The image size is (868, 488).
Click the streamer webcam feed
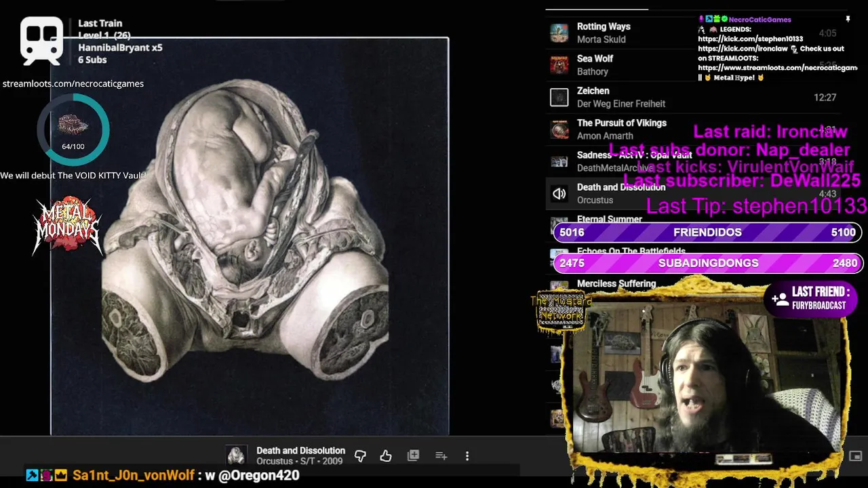pos(705,378)
